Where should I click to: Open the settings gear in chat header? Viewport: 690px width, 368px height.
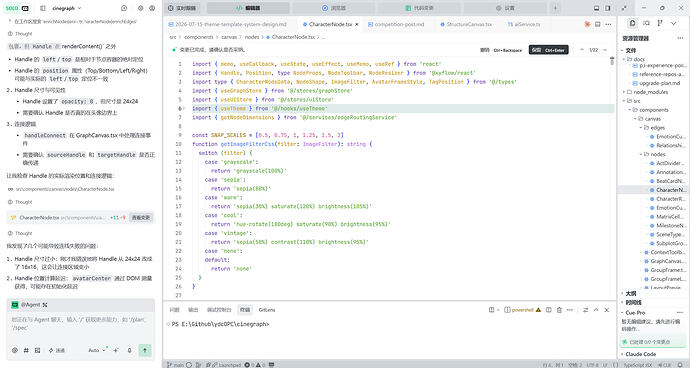coord(140,8)
